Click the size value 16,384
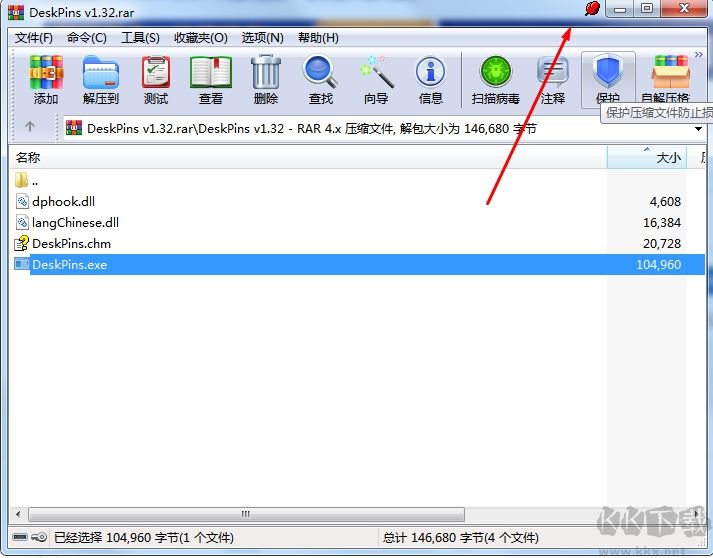Viewport: 713px width, 558px height. pos(662,222)
